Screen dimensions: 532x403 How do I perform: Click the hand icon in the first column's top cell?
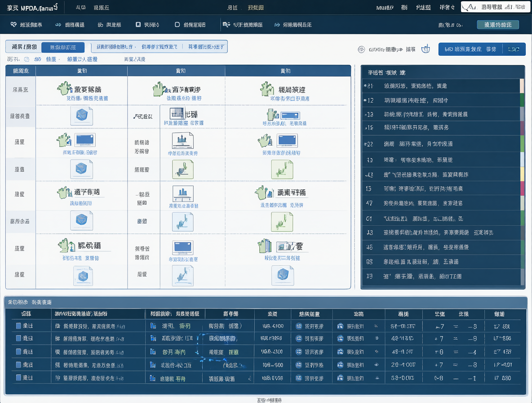click(x=64, y=88)
